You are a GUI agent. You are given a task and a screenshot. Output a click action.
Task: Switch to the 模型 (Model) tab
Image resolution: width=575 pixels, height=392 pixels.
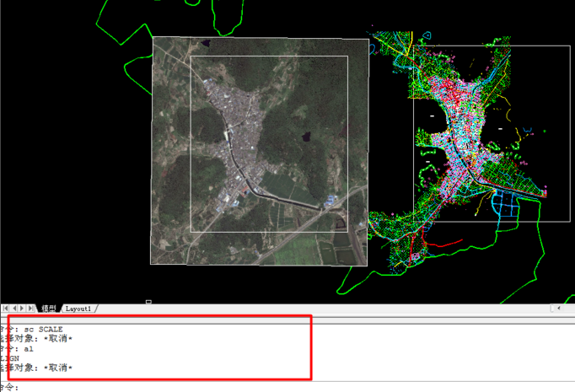49,309
